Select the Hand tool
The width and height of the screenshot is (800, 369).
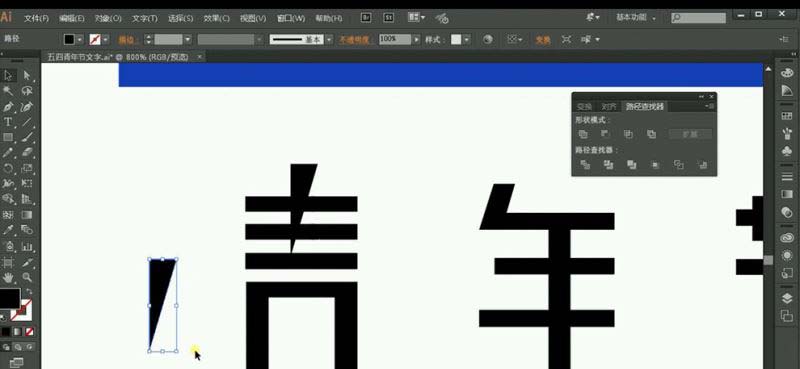[x=8, y=278]
